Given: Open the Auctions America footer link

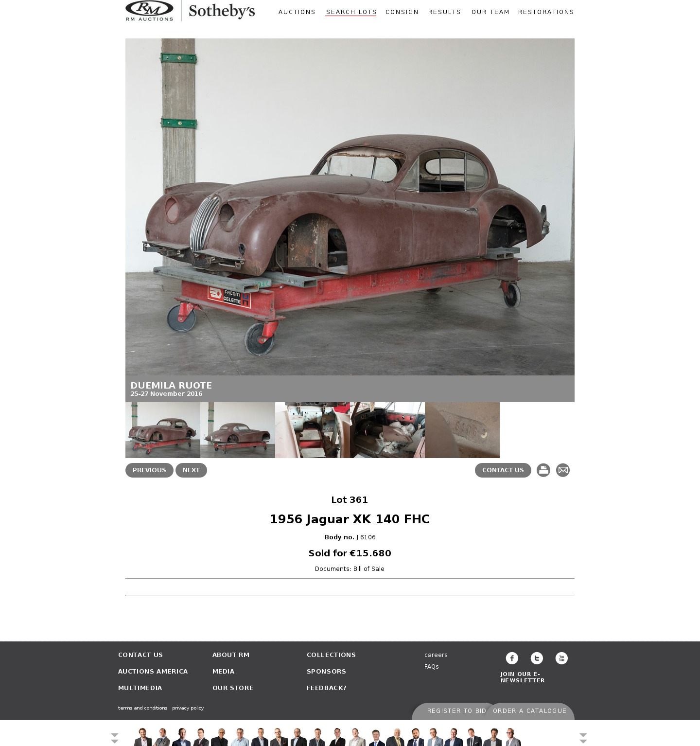Looking at the screenshot, I should 153,672.
